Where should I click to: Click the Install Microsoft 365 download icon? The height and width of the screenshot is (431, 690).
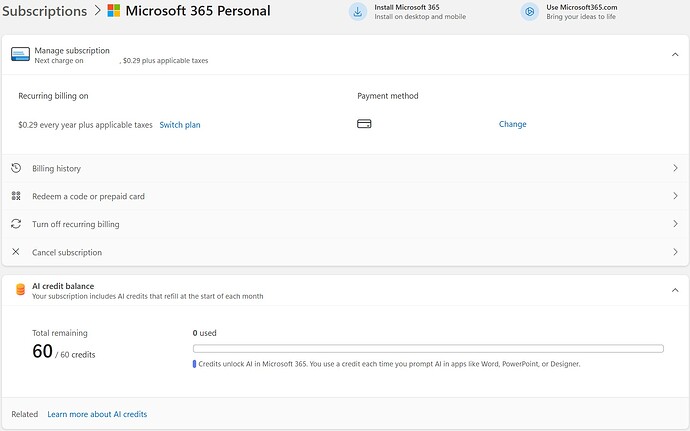pos(358,12)
